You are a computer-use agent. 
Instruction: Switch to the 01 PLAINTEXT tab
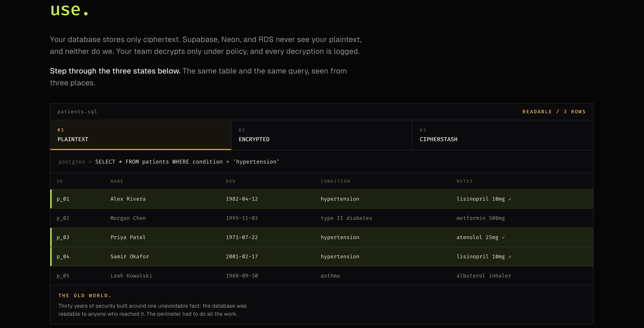point(140,135)
